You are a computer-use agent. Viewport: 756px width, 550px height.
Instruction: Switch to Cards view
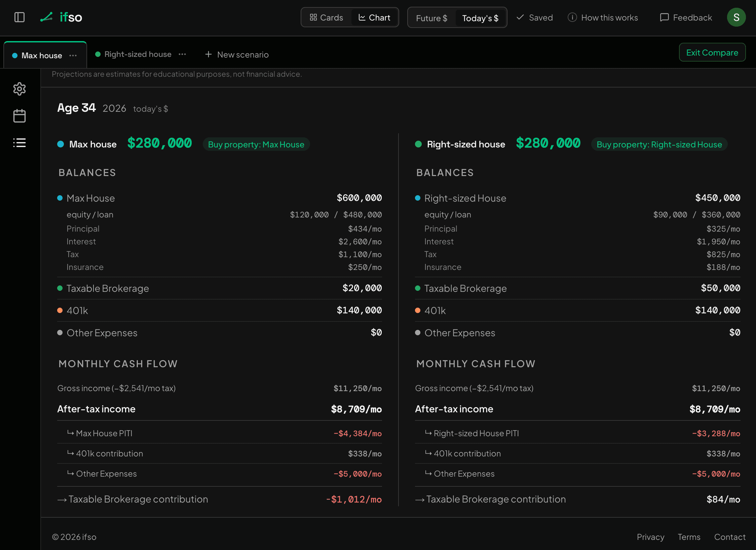point(326,18)
